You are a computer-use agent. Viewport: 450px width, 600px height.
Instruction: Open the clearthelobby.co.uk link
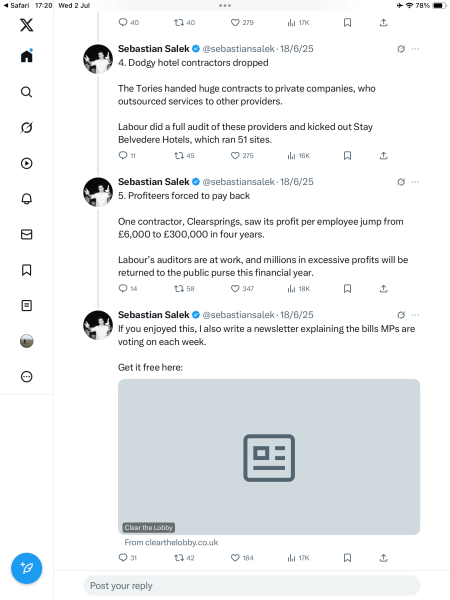click(x=171, y=542)
